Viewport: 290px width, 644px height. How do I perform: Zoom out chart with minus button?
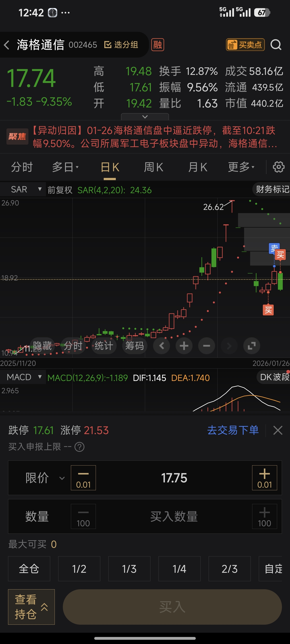[206, 346]
